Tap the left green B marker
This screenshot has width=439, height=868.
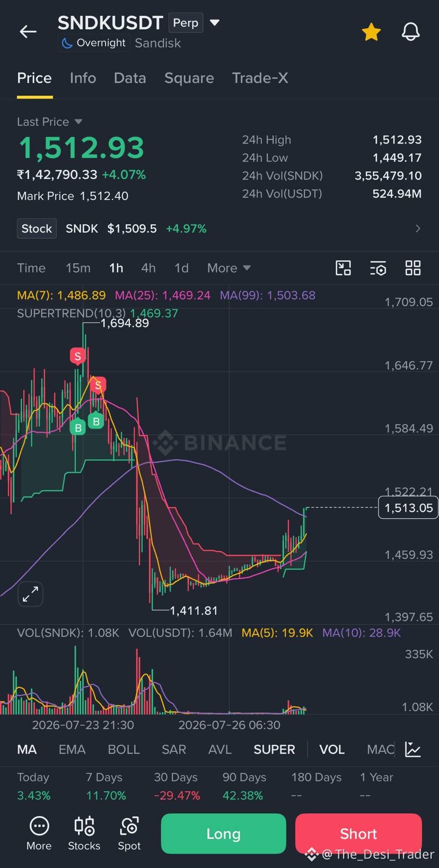pyautogui.click(x=78, y=427)
